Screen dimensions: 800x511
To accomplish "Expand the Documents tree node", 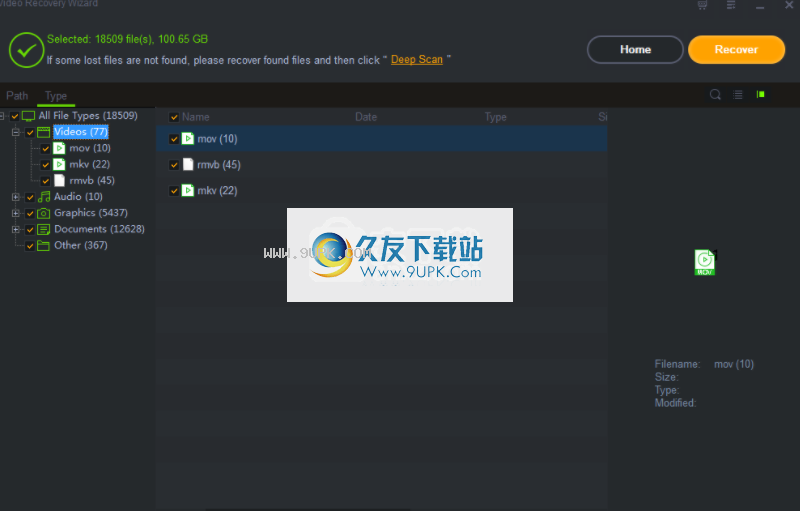I will click(x=16, y=229).
